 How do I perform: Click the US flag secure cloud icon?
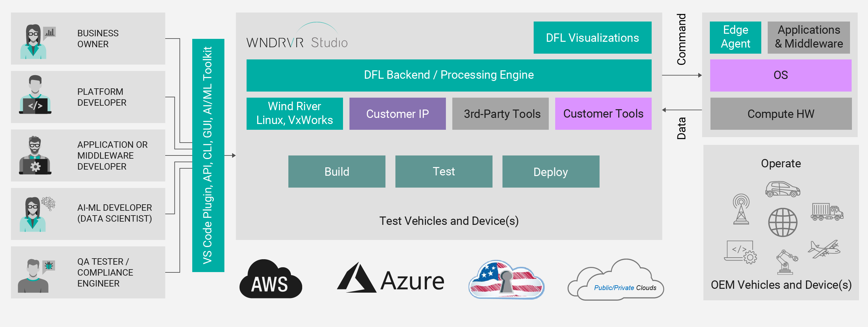[x=506, y=279]
